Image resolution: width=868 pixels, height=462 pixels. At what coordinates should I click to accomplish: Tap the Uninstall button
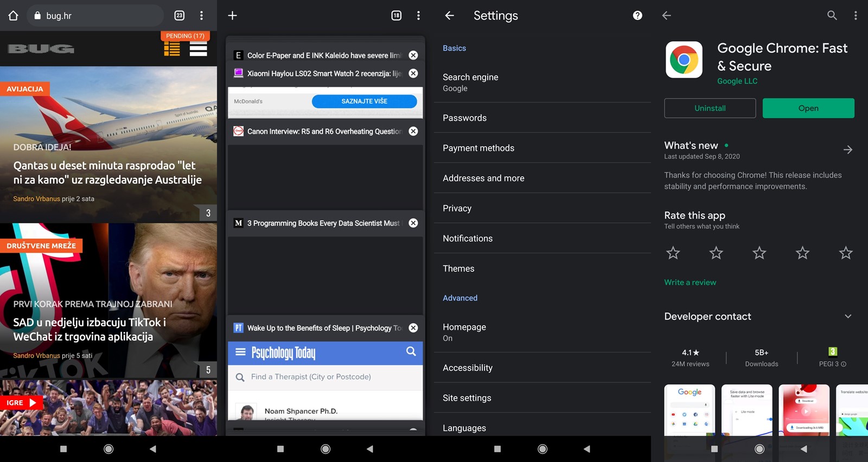pyautogui.click(x=710, y=108)
